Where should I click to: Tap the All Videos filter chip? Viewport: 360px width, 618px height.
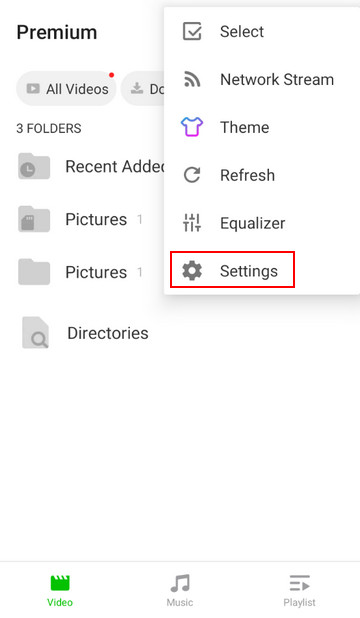(x=66, y=89)
